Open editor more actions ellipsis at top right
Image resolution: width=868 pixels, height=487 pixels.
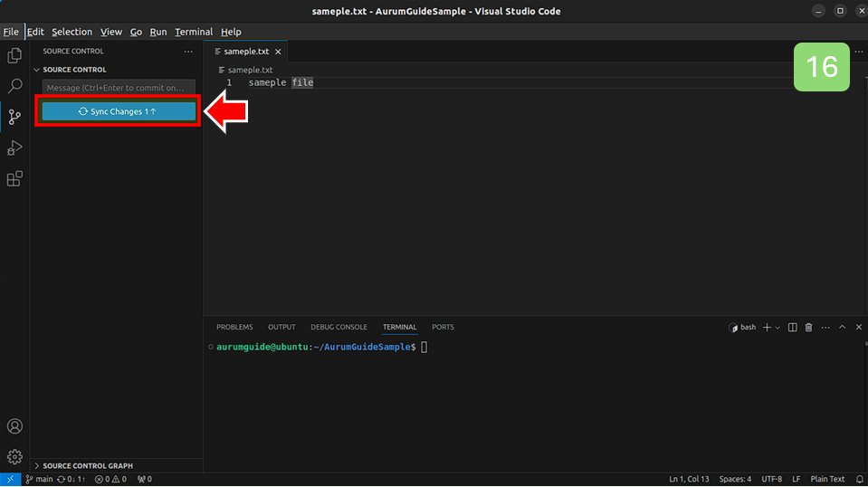click(859, 52)
